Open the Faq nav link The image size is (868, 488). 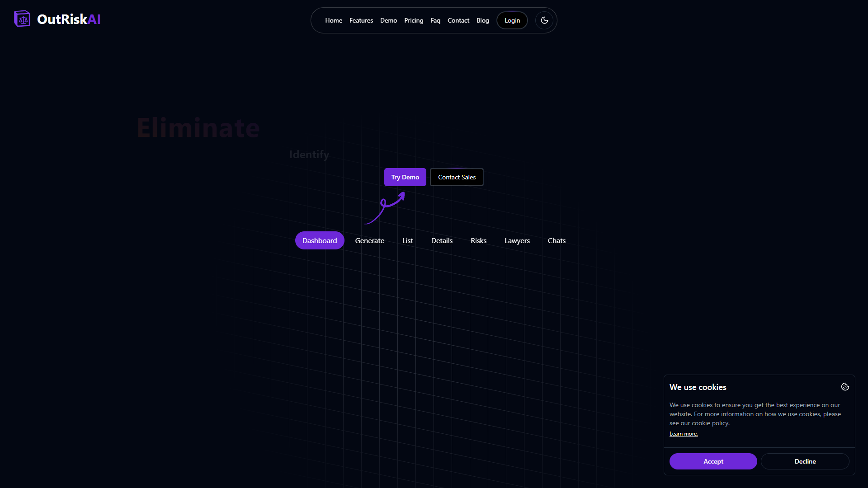pos(435,20)
